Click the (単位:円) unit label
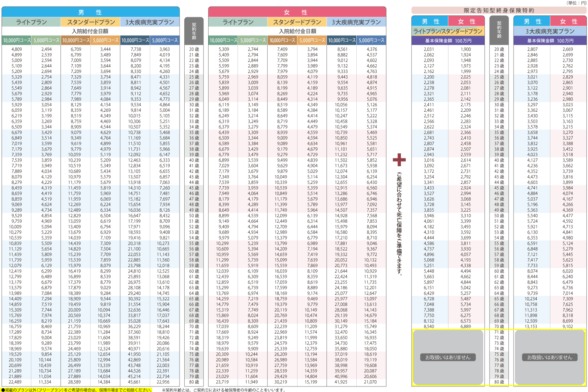The image size is (588, 392). pyautogui.click(x=576, y=3)
